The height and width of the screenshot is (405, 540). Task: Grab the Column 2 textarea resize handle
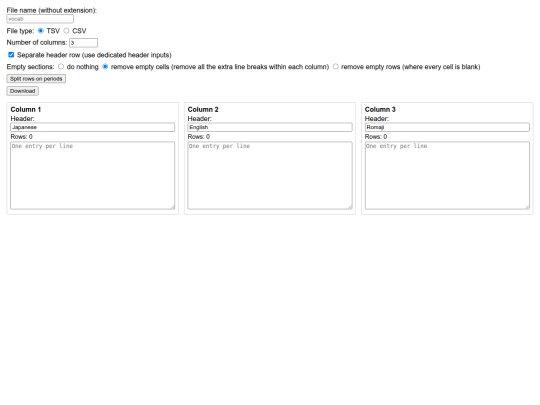click(x=350, y=207)
